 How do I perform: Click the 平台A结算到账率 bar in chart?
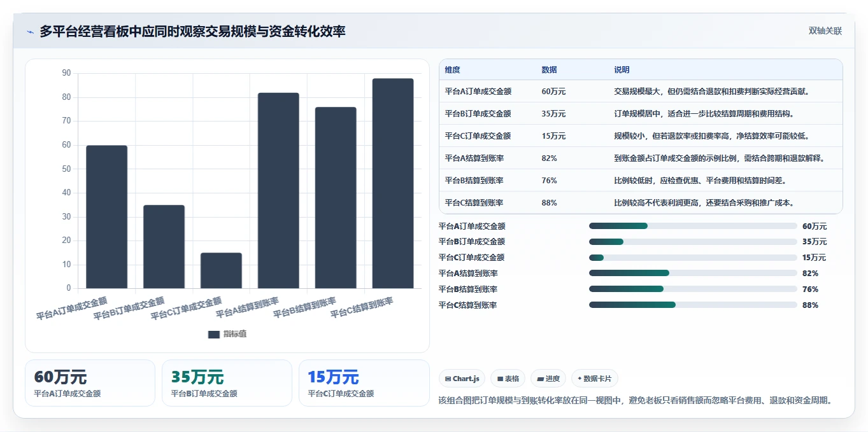(x=278, y=191)
